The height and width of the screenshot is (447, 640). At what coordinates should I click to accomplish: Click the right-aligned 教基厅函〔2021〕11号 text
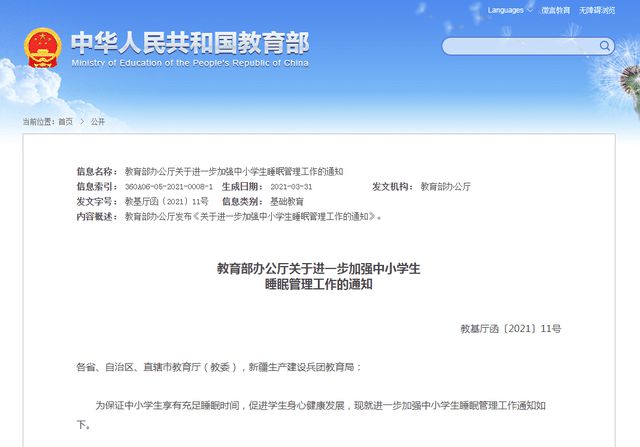pos(511,329)
